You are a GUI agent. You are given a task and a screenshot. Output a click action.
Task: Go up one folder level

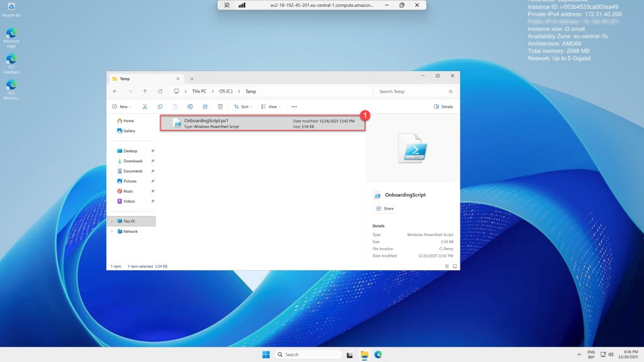(145, 91)
